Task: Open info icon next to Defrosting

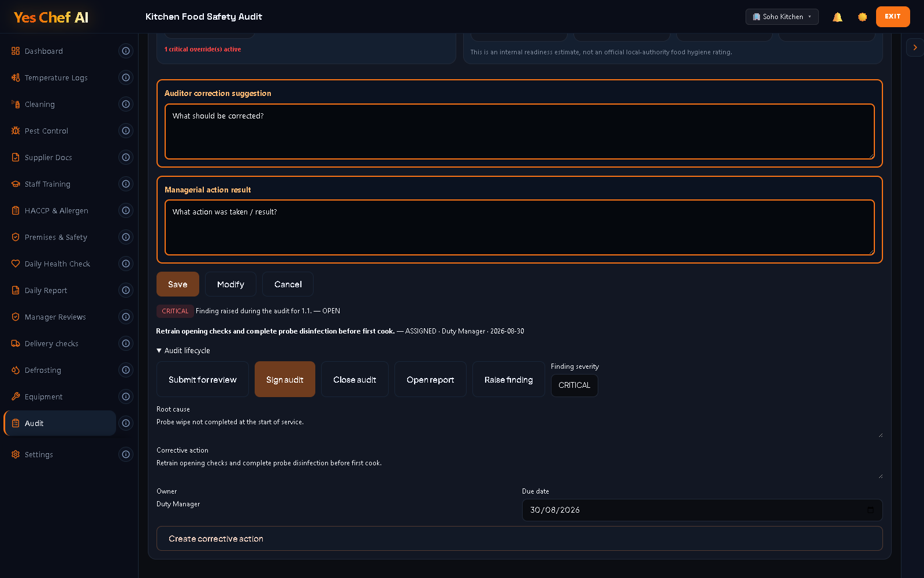Action: pos(126,370)
